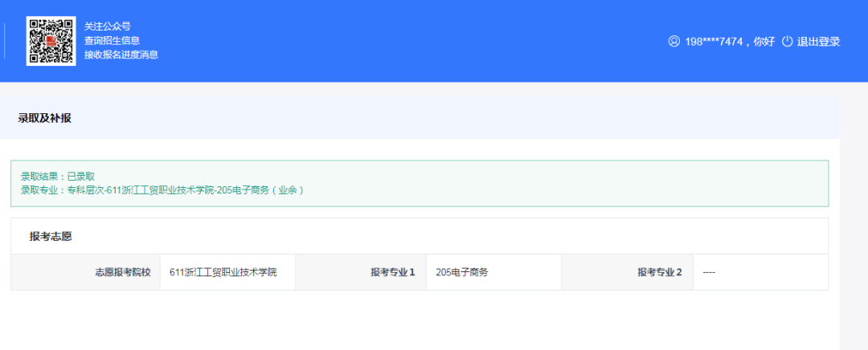
Task: Click the 报考专业 2 label cell
Action: pyautogui.click(x=627, y=272)
